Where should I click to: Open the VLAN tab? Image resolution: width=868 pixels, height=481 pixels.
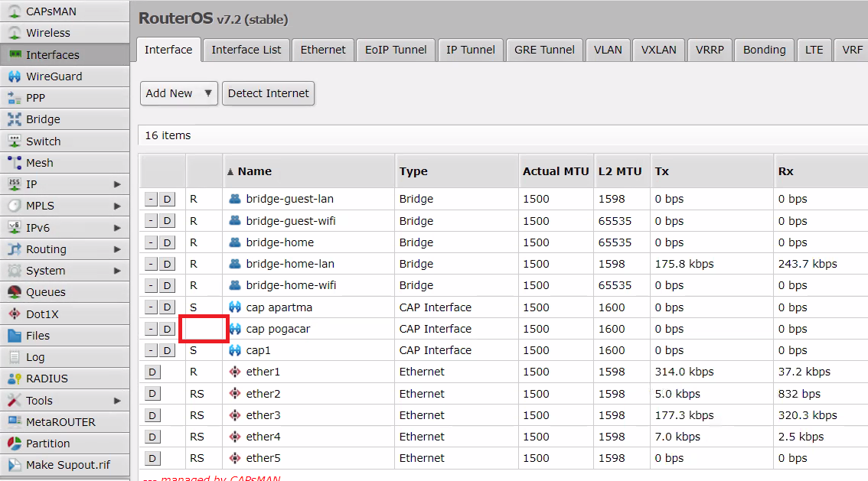tap(608, 50)
